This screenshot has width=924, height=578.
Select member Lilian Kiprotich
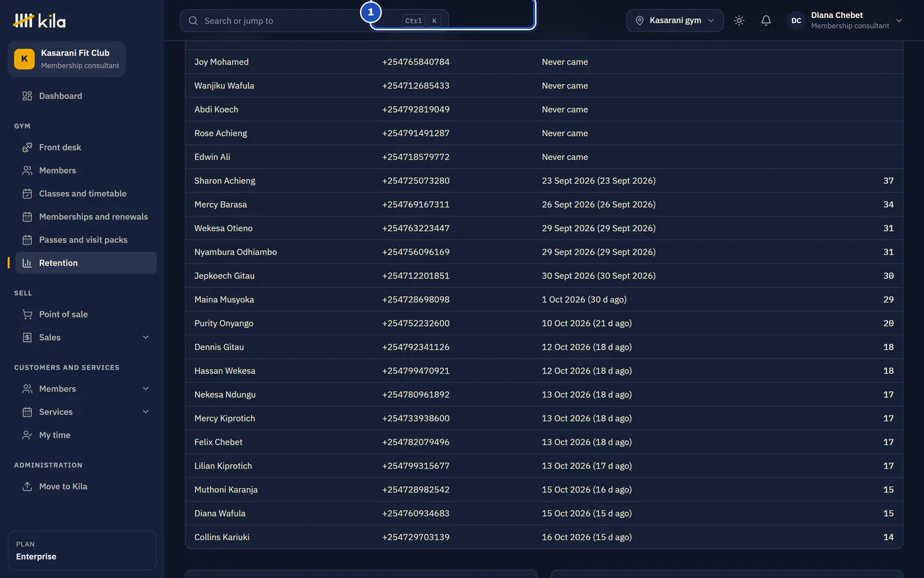[x=223, y=466]
